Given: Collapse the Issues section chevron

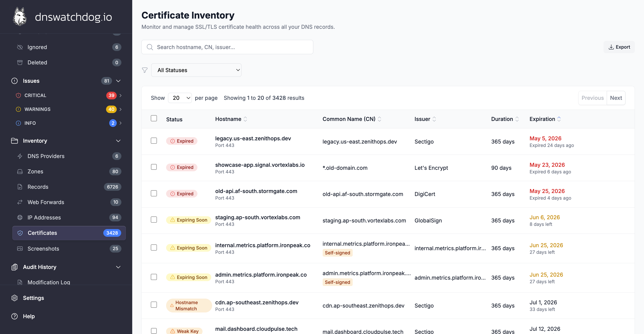Looking at the screenshot, I should pyautogui.click(x=118, y=81).
